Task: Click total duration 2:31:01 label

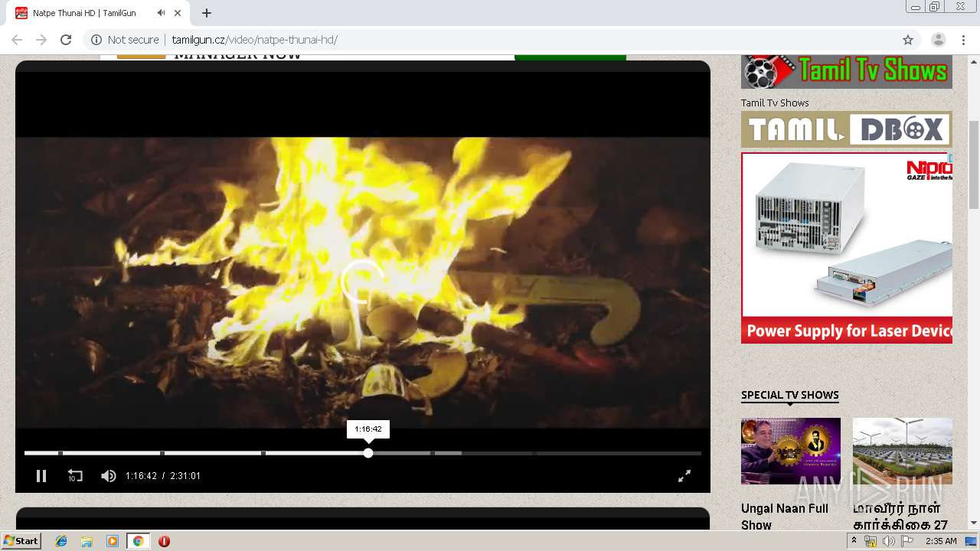Action: [185, 476]
